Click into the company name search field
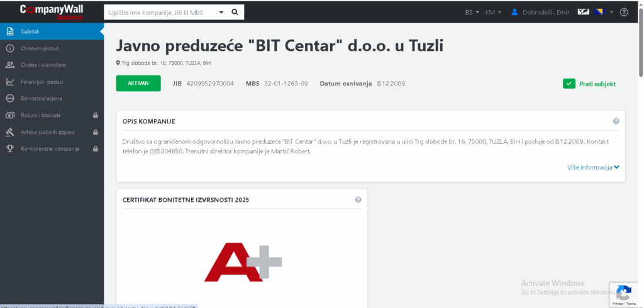This screenshot has height=308, width=644. tap(160, 12)
